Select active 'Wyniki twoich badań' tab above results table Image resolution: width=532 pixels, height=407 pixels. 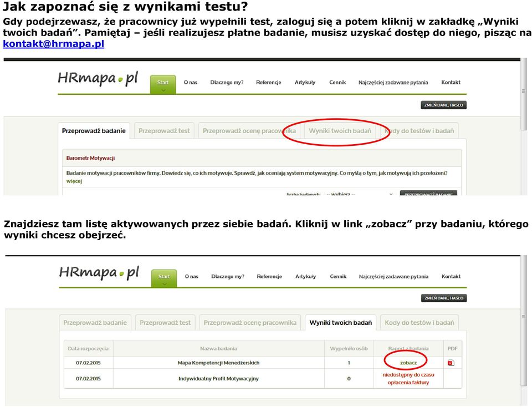341,323
